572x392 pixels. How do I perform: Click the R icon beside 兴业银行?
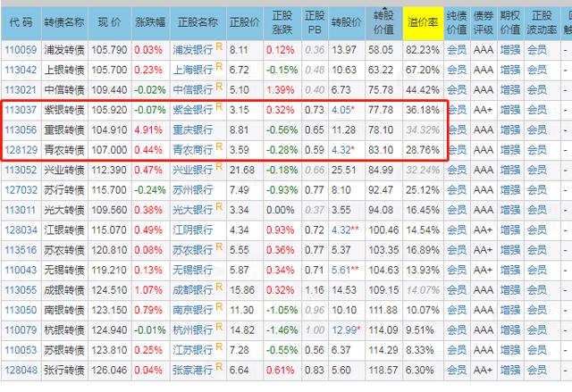point(219,166)
